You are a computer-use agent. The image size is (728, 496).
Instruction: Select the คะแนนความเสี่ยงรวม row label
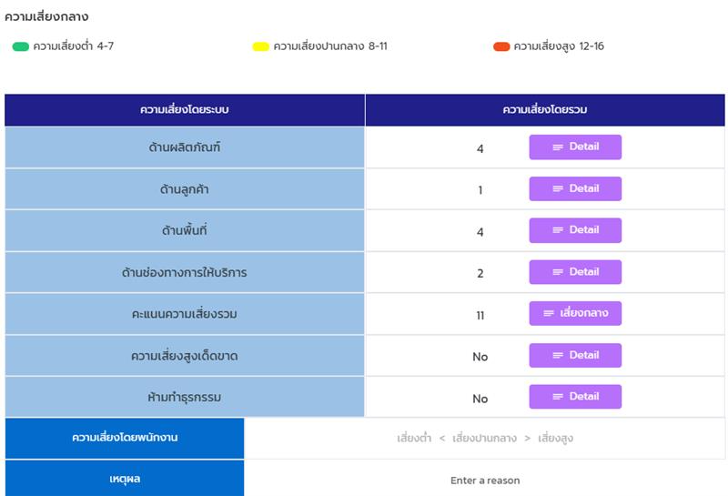click(185, 314)
